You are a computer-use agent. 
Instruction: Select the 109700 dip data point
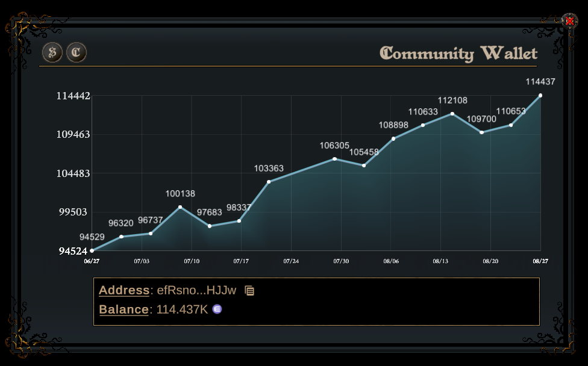481,132
